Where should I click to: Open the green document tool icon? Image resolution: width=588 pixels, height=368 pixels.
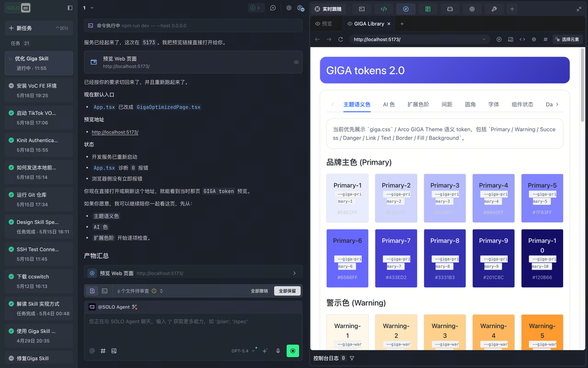pos(428,9)
